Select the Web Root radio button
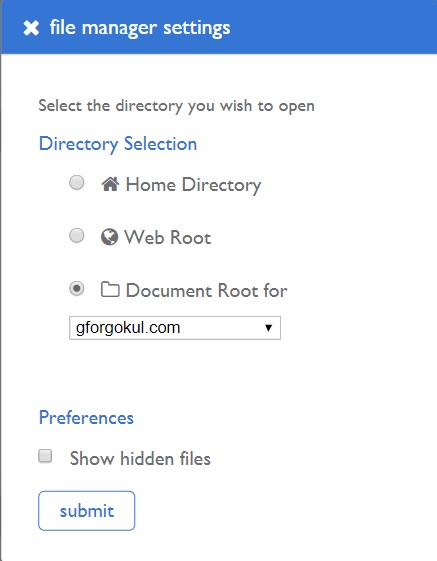 tap(77, 235)
